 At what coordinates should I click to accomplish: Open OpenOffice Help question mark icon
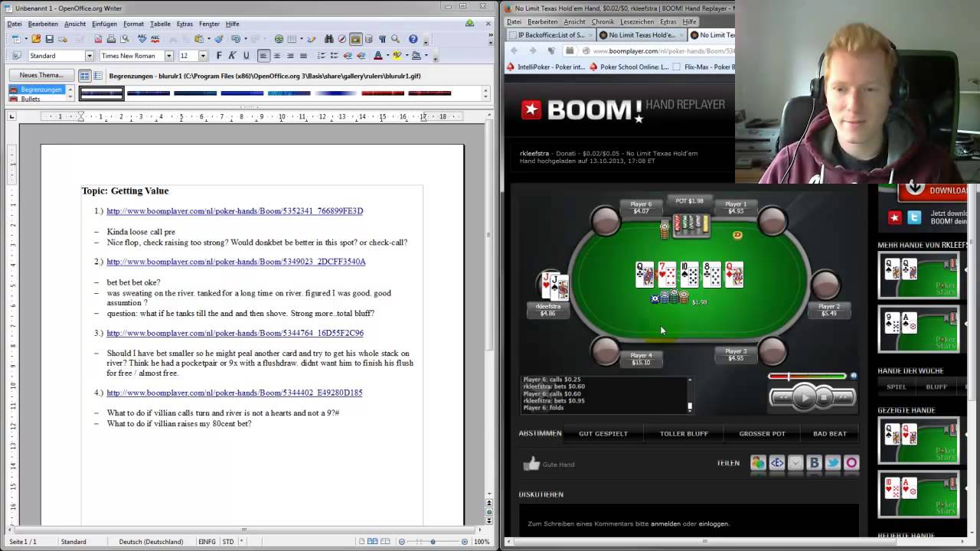tap(413, 39)
